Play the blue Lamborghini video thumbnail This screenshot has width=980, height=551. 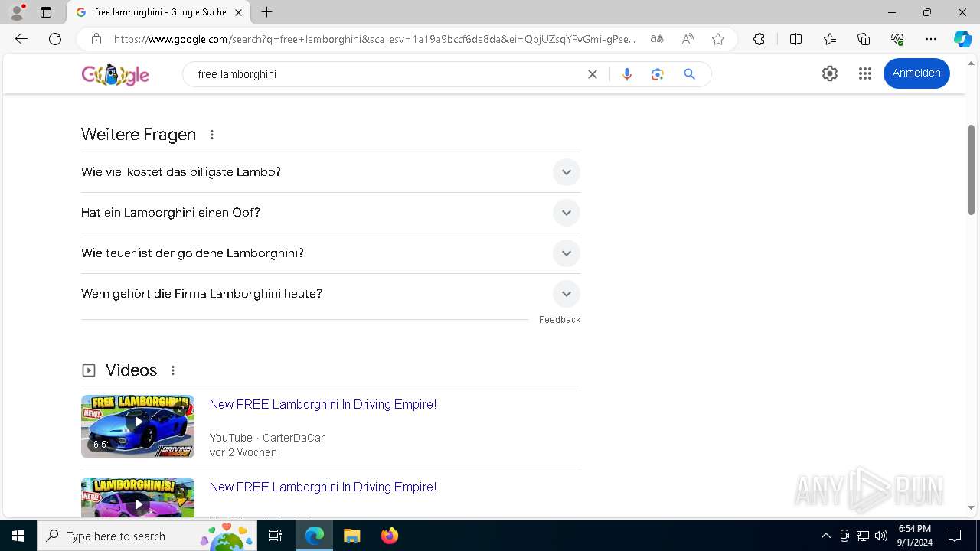pyautogui.click(x=138, y=426)
